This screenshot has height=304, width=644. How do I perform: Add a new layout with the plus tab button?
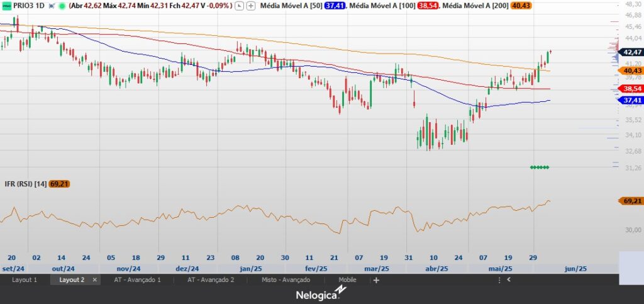tap(376, 280)
